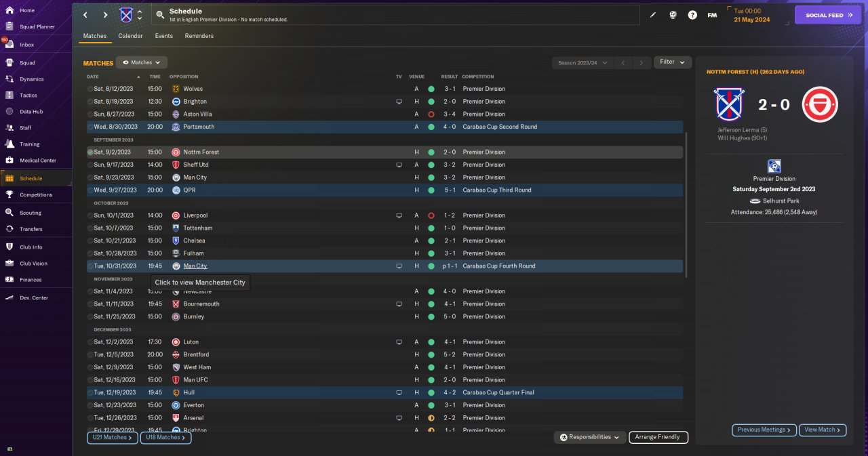Viewport: 868px width, 456px height.
Task: Go to the previous season arrow
Action: [623, 62]
